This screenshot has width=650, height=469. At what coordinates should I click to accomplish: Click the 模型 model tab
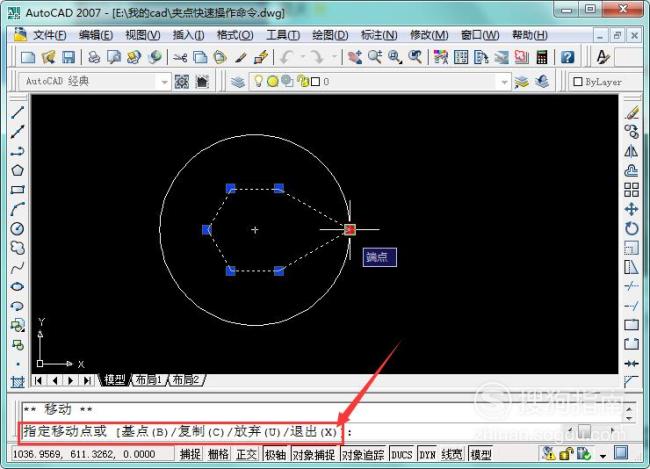pyautogui.click(x=115, y=379)
